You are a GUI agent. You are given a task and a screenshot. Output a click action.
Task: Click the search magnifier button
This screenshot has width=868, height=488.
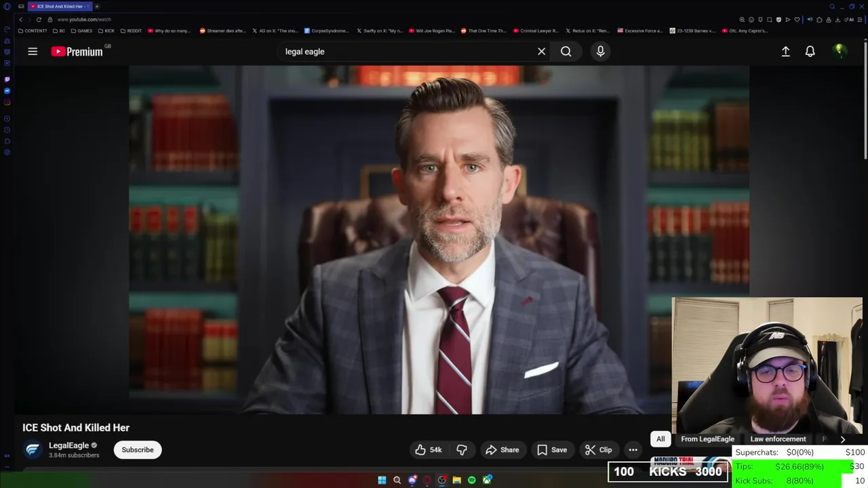[566, 52]
